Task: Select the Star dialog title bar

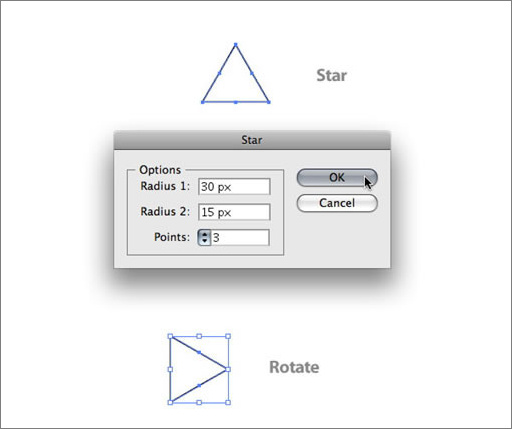Action: click(x=252, y=140)
